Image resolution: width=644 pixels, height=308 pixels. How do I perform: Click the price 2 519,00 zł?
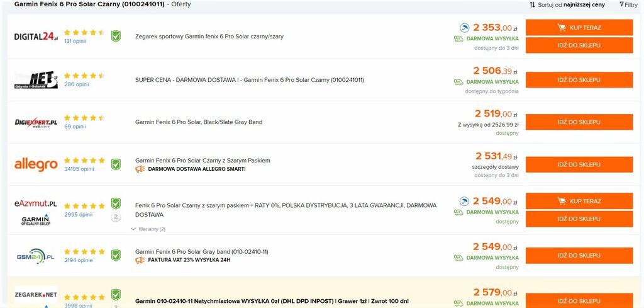click(496, 113)
